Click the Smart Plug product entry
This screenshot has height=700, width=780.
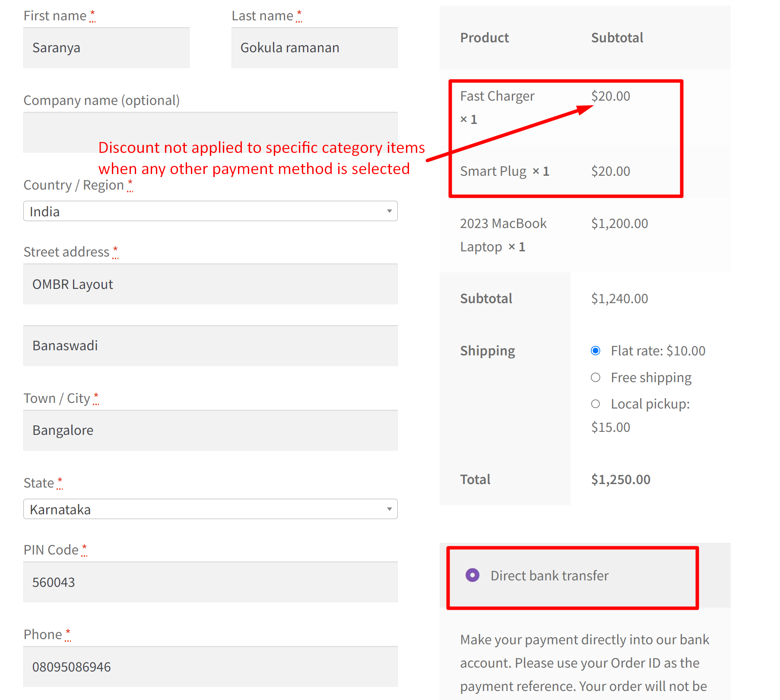coord(494,171)
